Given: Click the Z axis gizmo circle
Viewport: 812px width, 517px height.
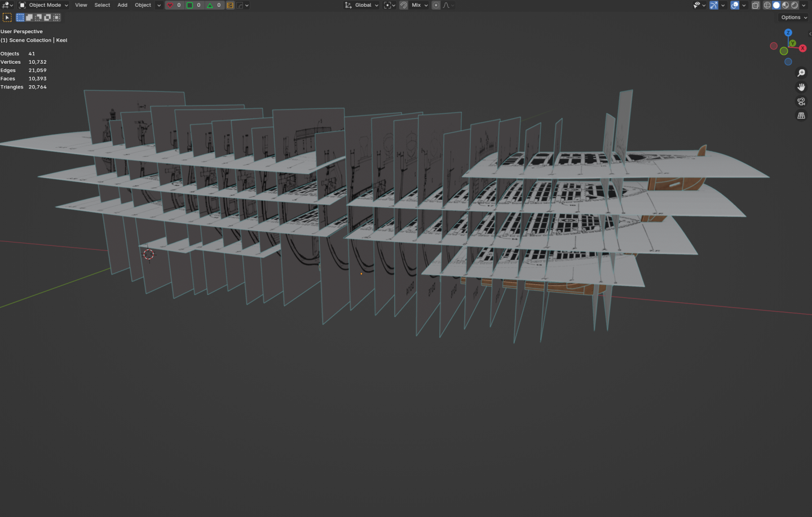Looking at the screenshot, I should coord(788,33).
